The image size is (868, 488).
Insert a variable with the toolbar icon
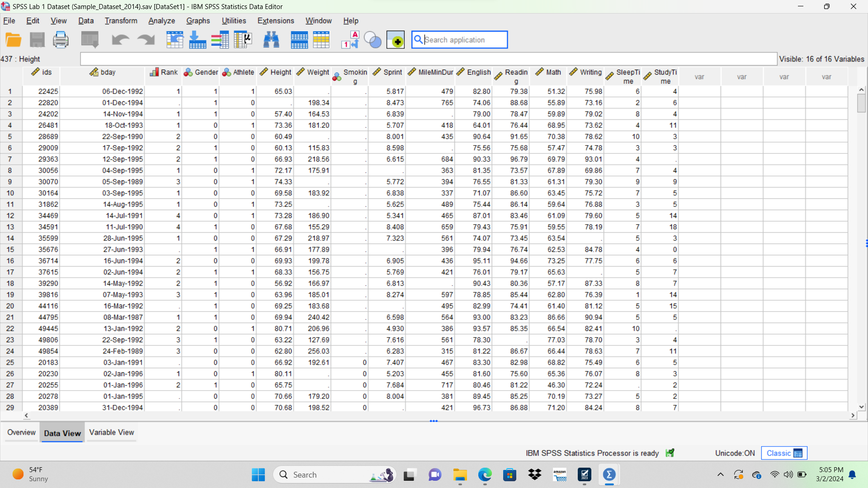coord(321,39)
